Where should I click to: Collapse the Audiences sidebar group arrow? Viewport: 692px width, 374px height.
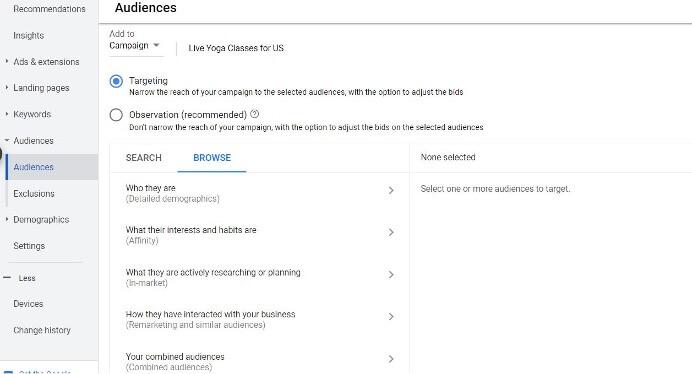click(x=7, y=140)
